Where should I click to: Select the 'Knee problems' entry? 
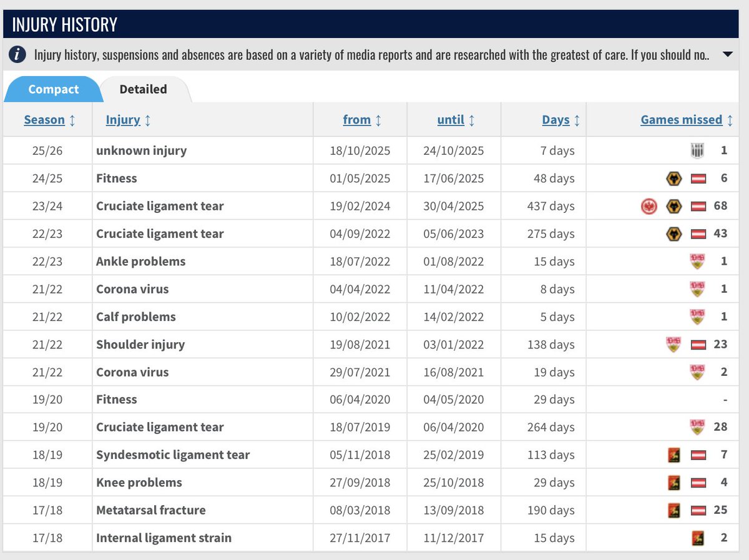[139, 483]
